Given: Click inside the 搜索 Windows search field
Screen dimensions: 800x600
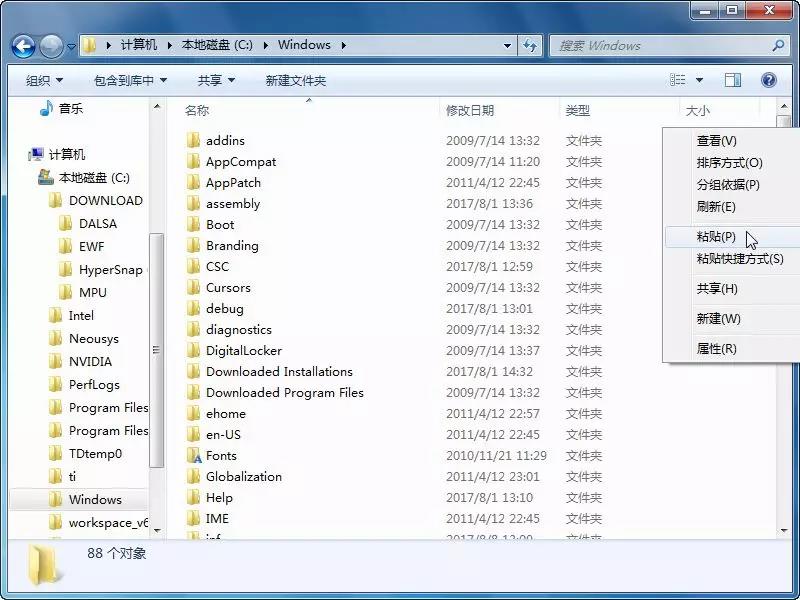Looking at the screenshot, I should (x=660, y=45).
